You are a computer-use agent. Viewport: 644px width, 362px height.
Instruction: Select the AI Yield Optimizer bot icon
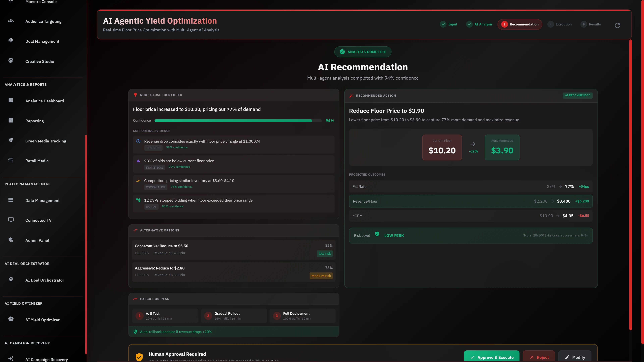point(11,319)
